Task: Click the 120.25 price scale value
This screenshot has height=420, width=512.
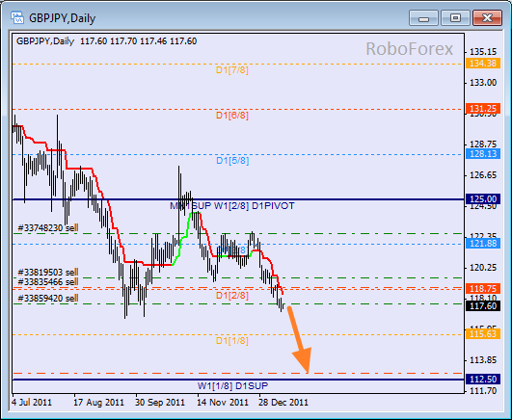Action: 483,268
